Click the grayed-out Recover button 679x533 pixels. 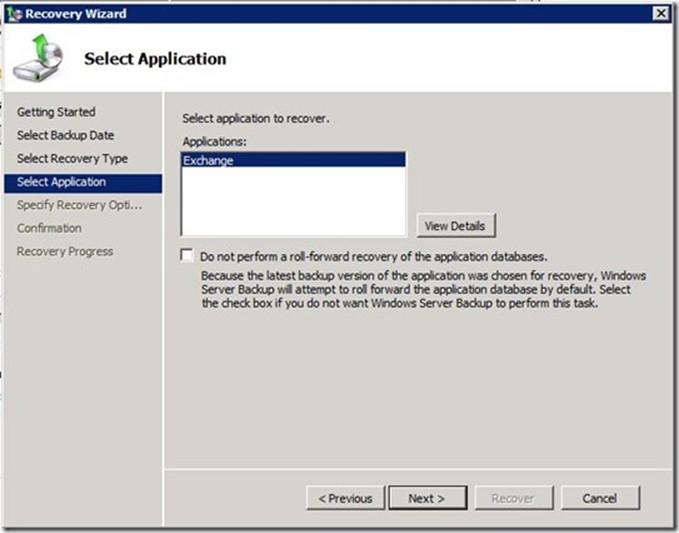510,498
